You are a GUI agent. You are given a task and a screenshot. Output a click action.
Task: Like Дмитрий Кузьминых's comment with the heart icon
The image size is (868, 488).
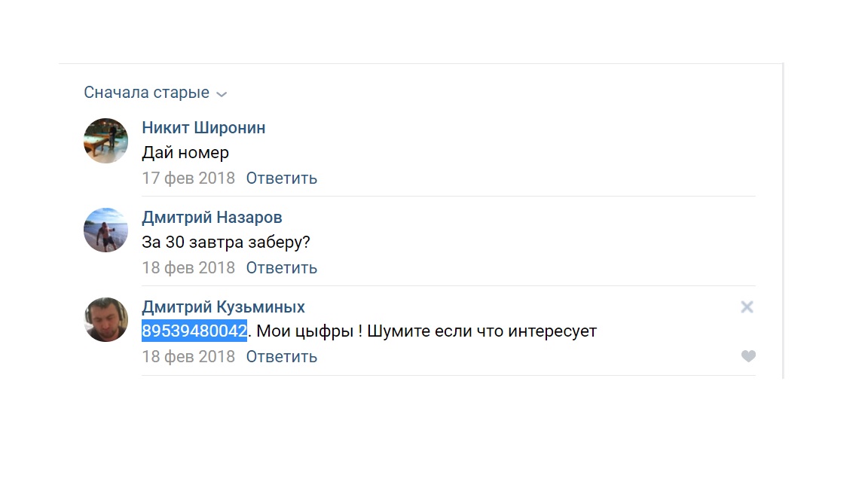748,356
